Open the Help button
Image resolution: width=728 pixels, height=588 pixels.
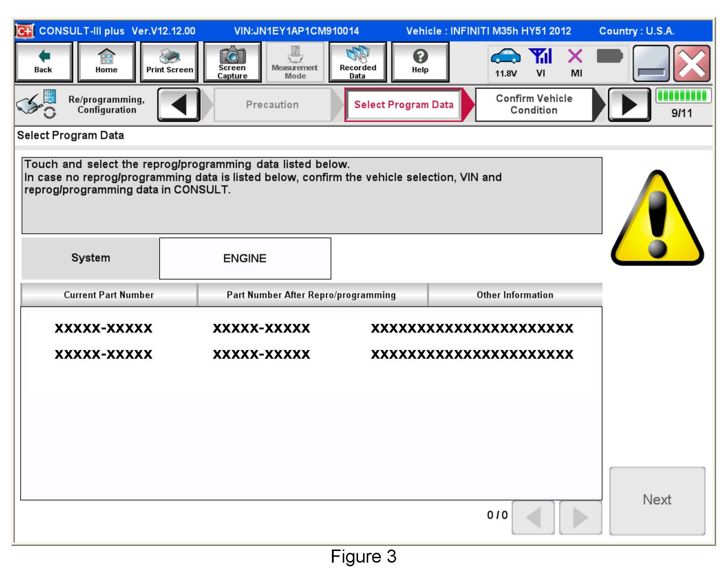pos(420,62)
